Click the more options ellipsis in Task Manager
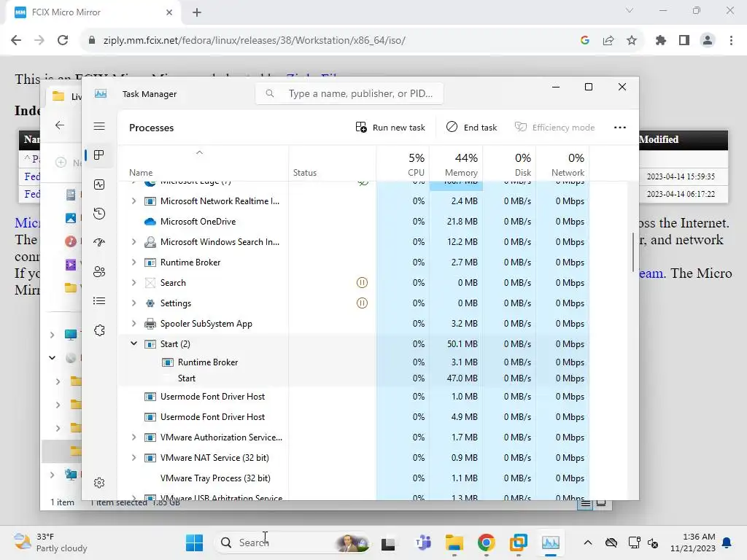Viewport: 747px width, 560px height. pos(620,128)
